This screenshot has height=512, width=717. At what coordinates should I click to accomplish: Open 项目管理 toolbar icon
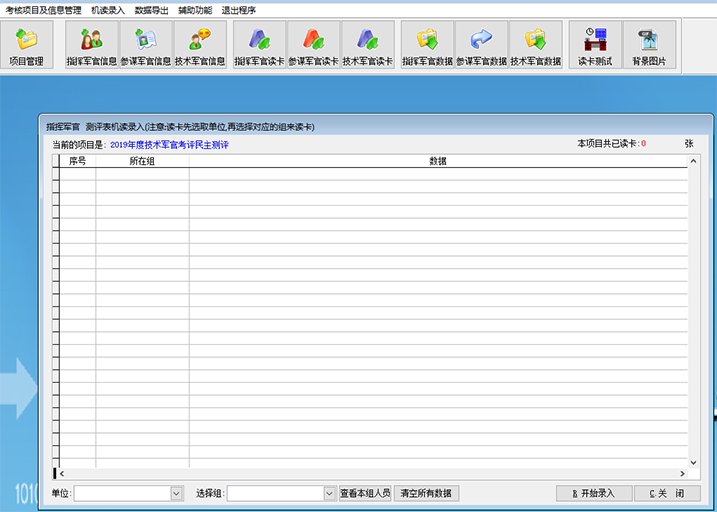(x=27, y=46)
